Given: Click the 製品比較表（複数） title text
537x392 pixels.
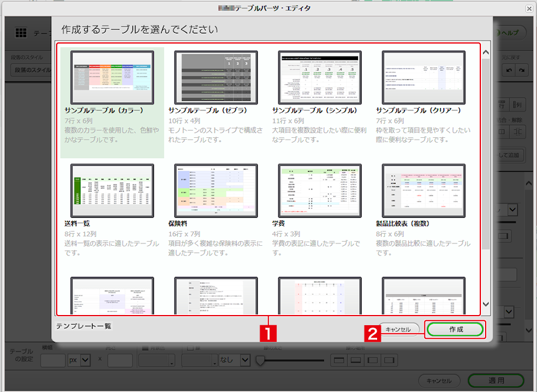Looking at the screenshot, I should pos(403,224).
